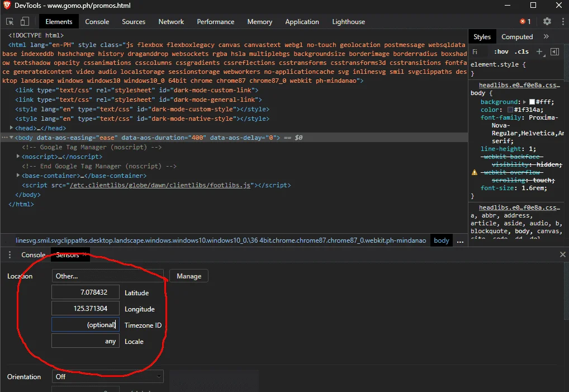Click the Manage locations button

189,276
